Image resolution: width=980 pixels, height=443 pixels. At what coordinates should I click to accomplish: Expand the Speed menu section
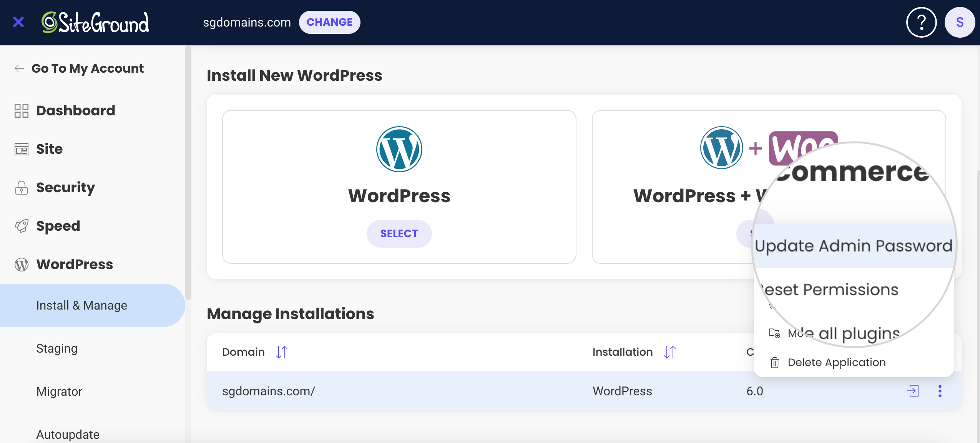click(x=58, y=226)
